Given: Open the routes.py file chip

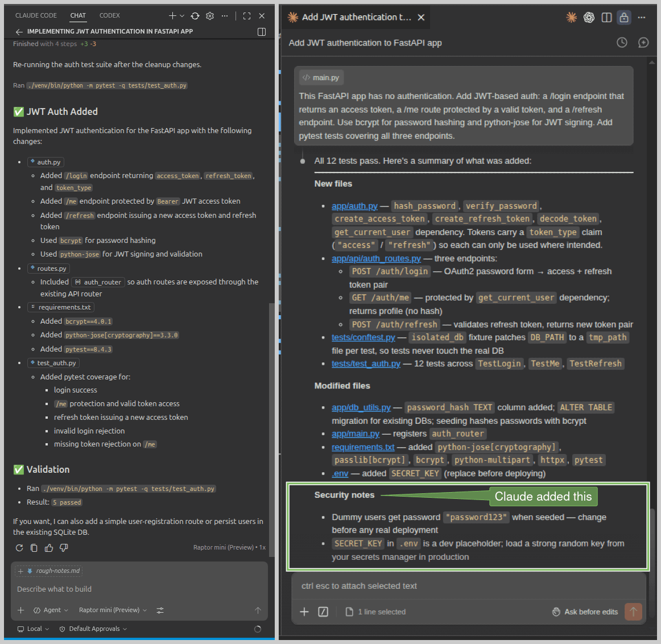Looking at the screenshot, I should pos(48,269).
